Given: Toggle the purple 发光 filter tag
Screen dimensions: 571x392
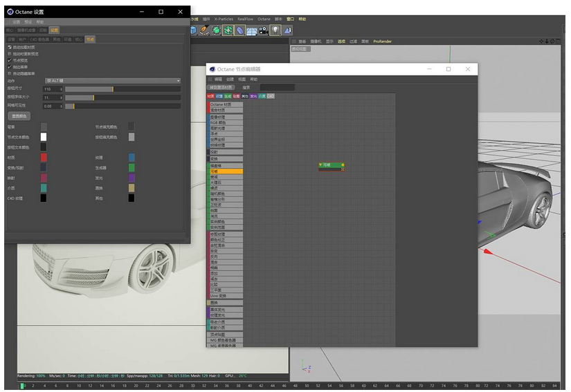Looking at the screenshot, I should pos(253,96).
